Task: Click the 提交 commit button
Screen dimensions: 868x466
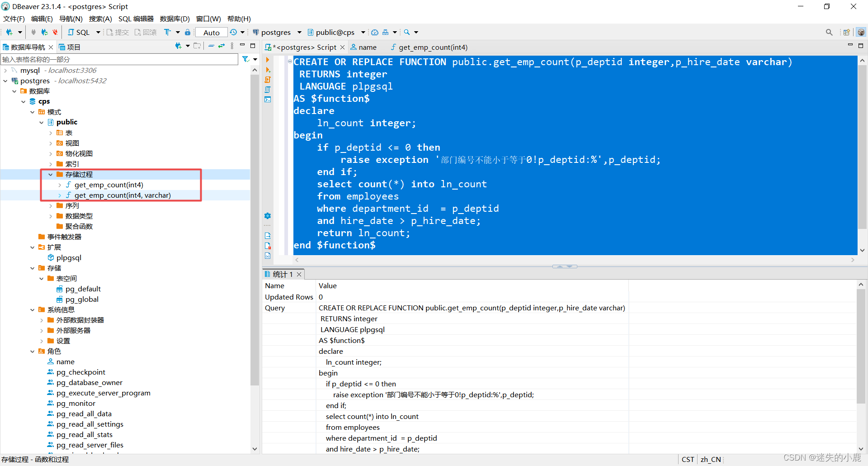Action: (x=118, y=32)
